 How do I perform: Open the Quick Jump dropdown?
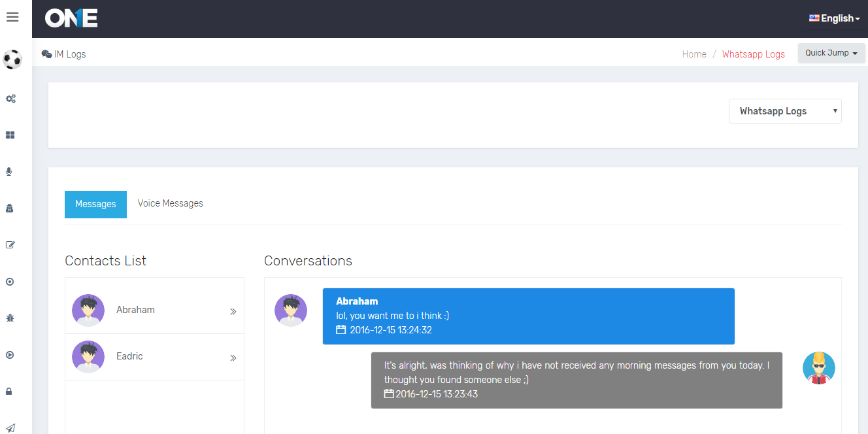(831, 53)
